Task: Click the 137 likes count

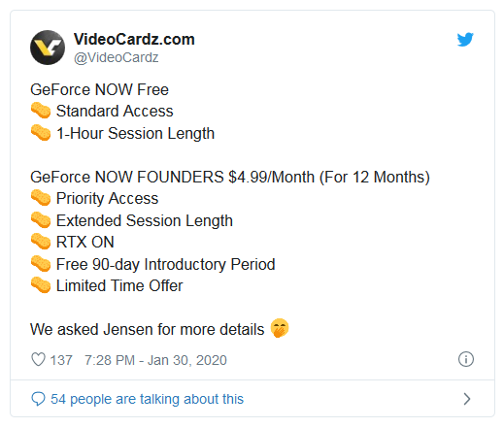Action: tap(61, 360)
